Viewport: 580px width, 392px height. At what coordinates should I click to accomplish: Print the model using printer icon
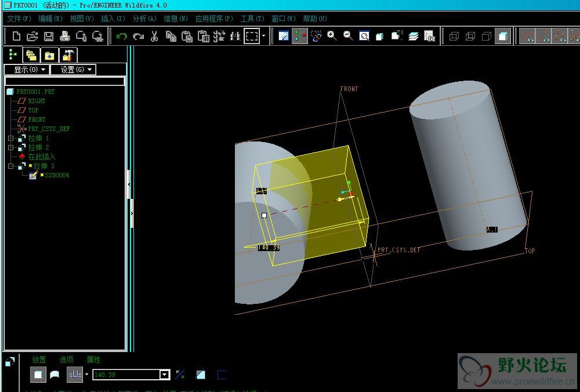coord(65,36)
